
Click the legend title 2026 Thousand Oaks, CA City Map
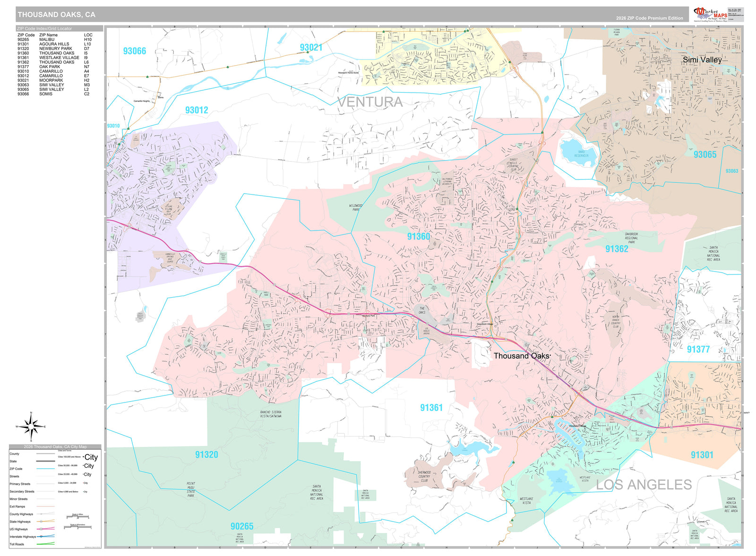pos(55,447)
